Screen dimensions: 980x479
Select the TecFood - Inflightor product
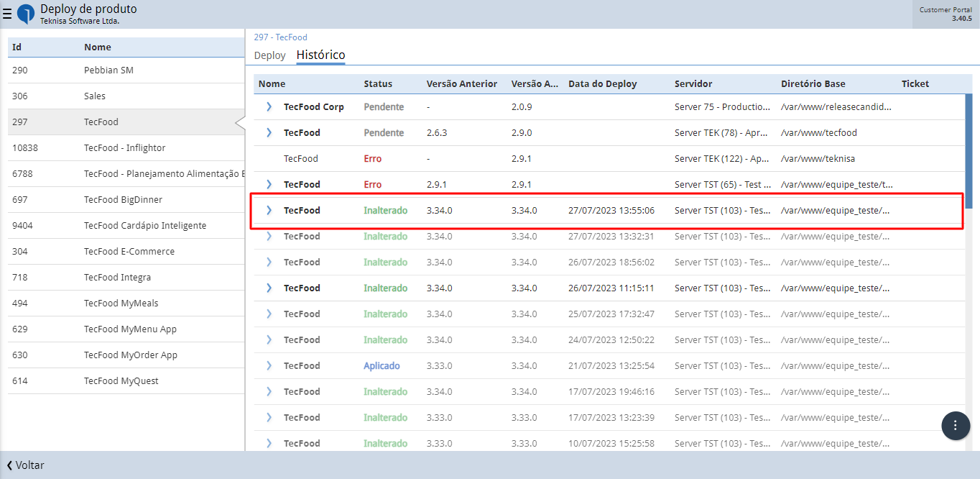126,148
